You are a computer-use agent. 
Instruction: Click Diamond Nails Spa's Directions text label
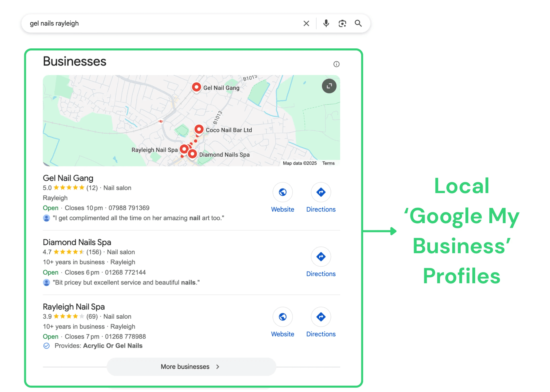pyautogui.click(x=321, y=274)
